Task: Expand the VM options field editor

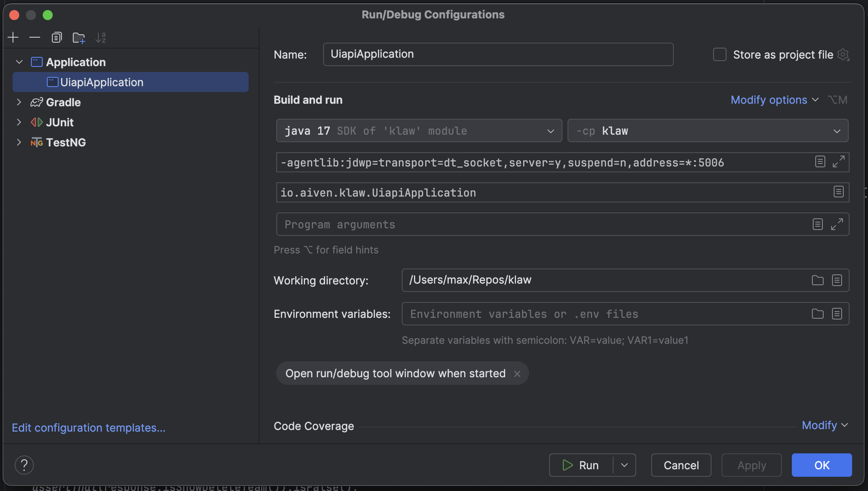Action: click(838, 162)
